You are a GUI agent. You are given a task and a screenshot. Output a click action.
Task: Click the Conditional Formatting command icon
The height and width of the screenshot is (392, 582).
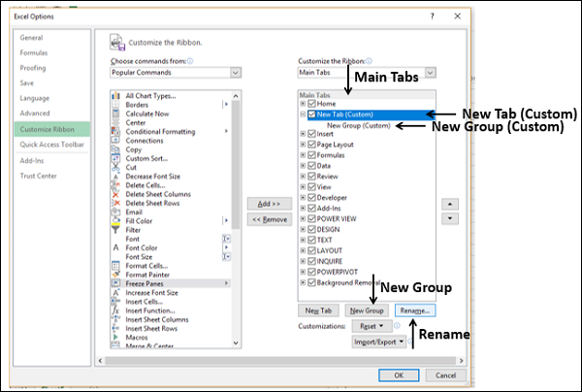click(115, 131)
